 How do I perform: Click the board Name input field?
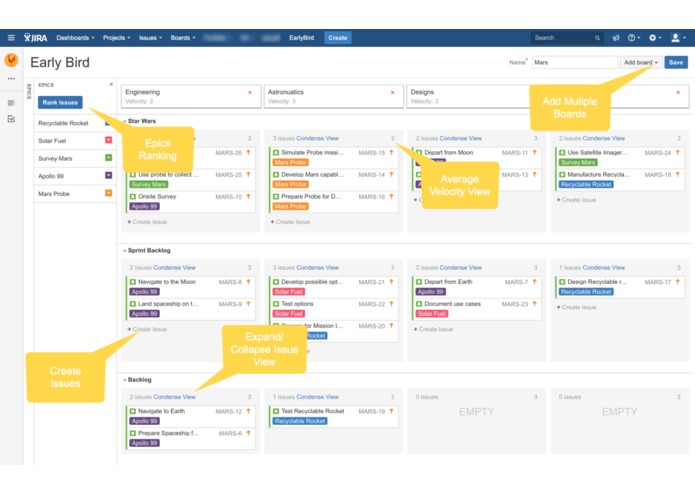[574, 62]
